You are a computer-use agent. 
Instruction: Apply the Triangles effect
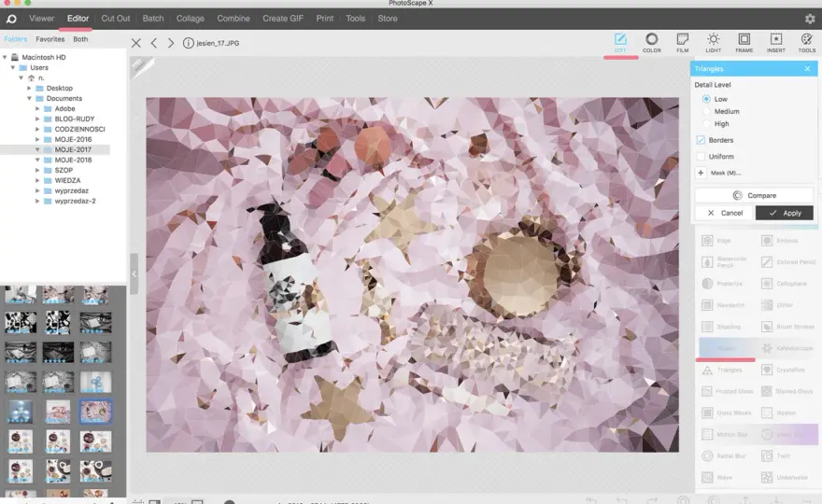pyautogui.click(x=785, y=213)
